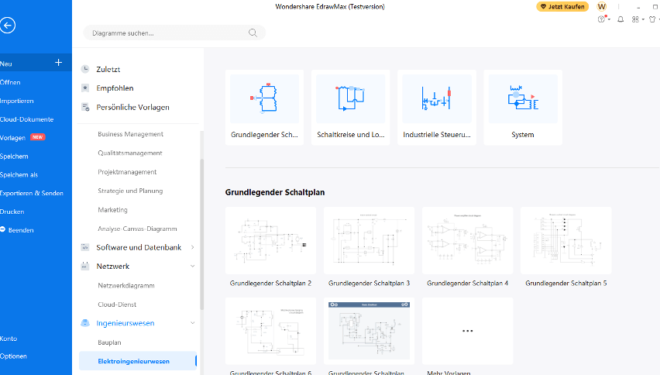Click the Ingenieurswesen category icon
660x375 pixels.
[x=85, y=323]
